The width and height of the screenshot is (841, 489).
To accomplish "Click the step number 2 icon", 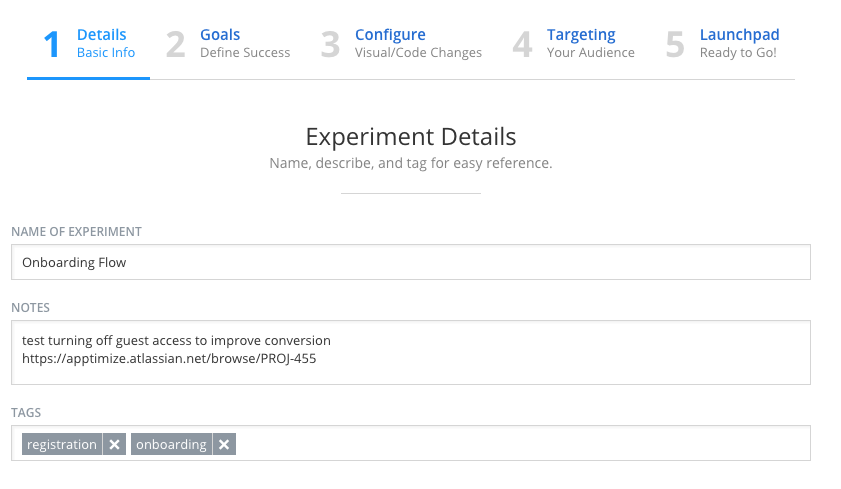I will (175, 45).
